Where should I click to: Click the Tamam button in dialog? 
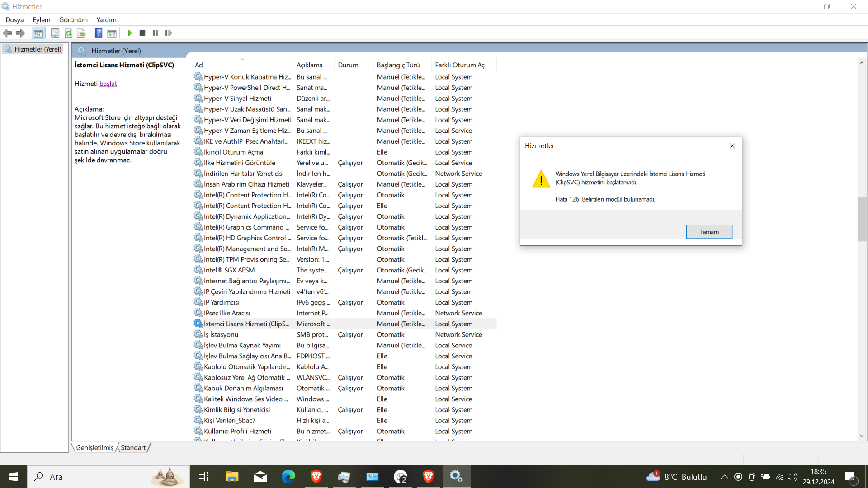click(709, 232)
